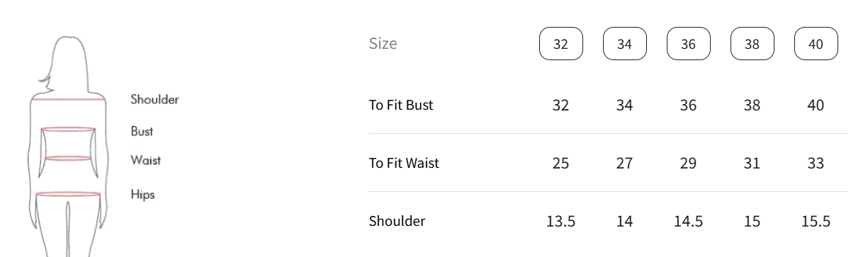
Task: Click the To Fit Waist row label
Action: 404,163
